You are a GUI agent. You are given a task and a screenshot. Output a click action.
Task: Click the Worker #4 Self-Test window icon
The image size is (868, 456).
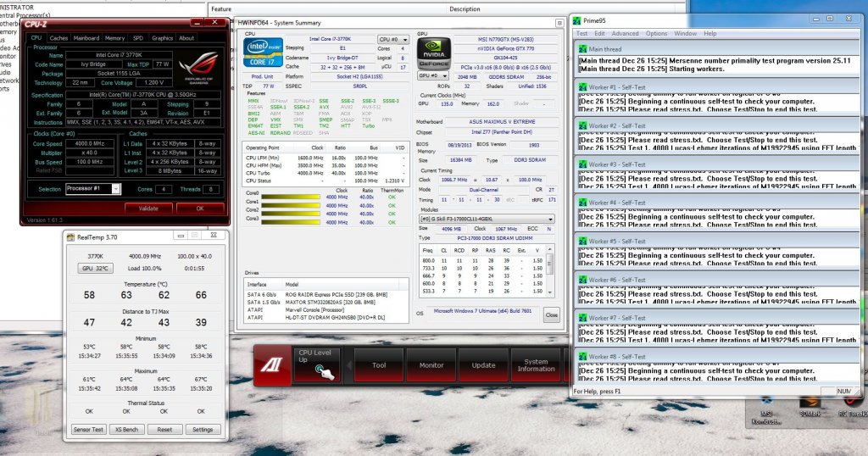[x=582, y=203]
